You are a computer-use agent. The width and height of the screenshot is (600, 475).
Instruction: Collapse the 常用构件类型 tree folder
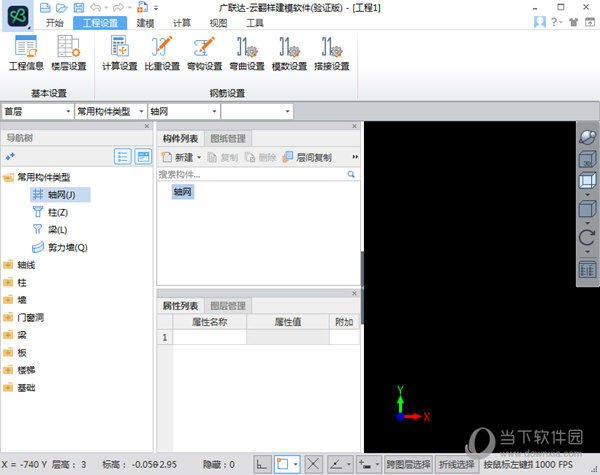[8, 177]
